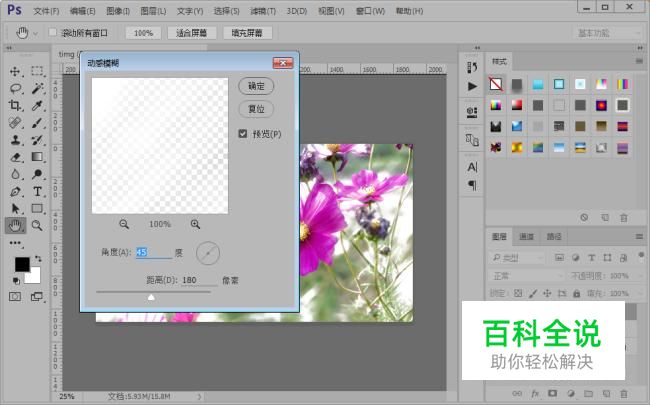Zoom in the Motion Blur preview

click(x=195, y=224)
